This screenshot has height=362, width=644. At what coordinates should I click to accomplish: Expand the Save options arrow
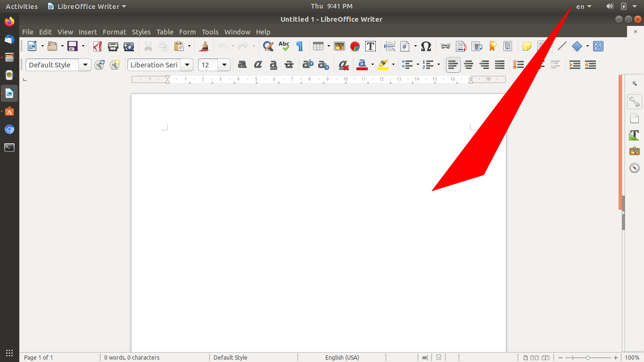[x=83, y=46]
